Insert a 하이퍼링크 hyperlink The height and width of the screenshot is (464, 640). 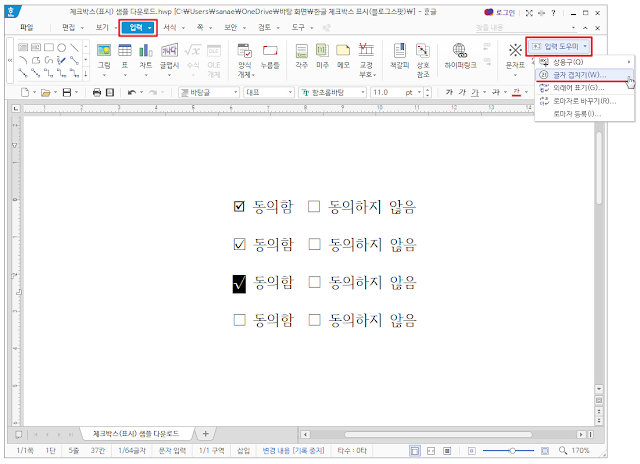[460, 51]
